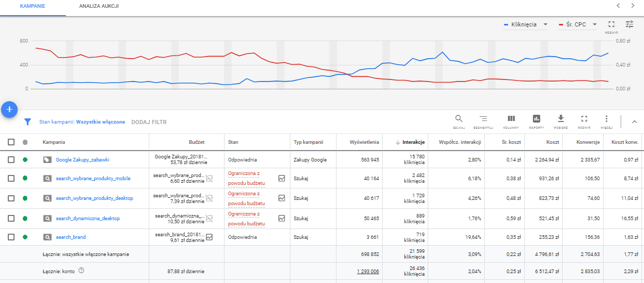Click budget chart icon for search_brand
This screenshot has height=283, width=644.
point(209,237)
